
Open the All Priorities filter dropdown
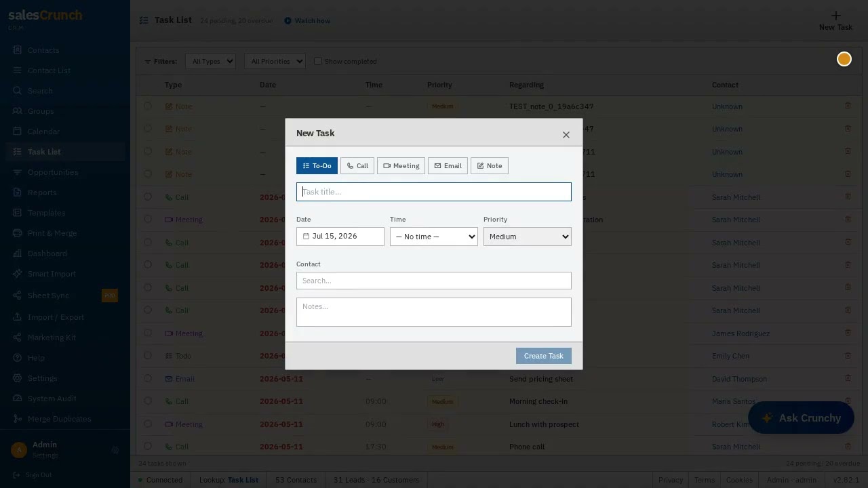click(x=275, y=61)
